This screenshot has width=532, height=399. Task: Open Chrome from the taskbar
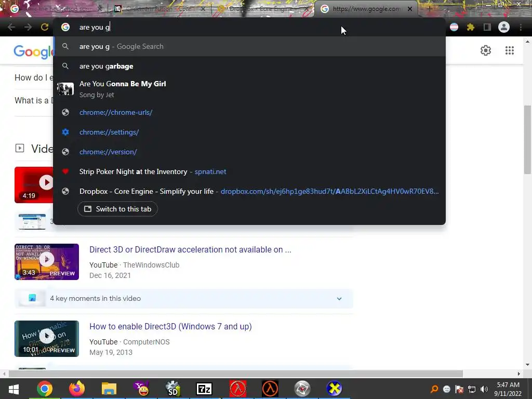(45, 389)
